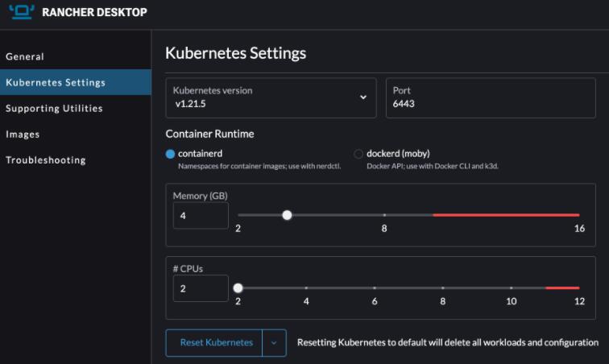The image size is (609, 364).
Task: Click the reset warning text about deleting workloads
Action: coord(448,342)
